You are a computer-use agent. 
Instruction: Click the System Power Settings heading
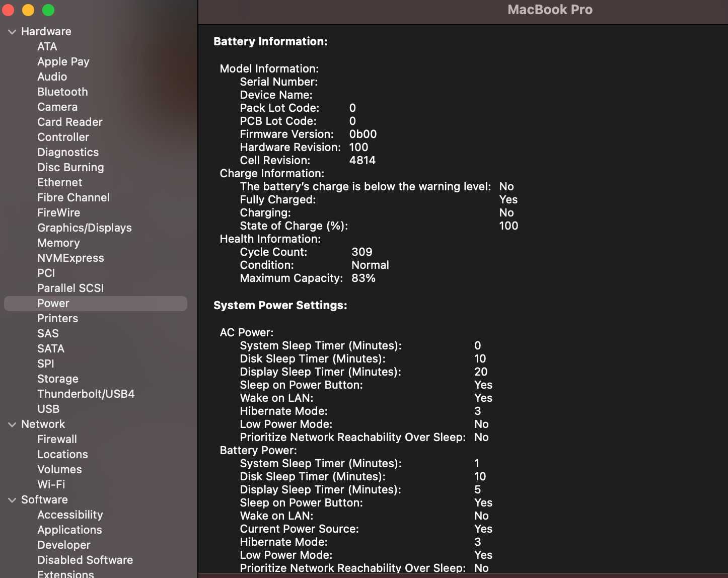click(x=280, y=305)
